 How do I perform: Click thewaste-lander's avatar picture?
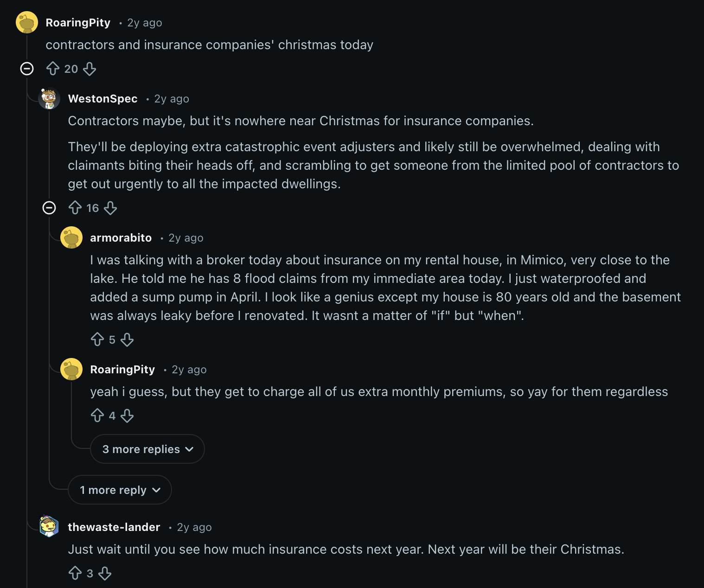(49, 526)
